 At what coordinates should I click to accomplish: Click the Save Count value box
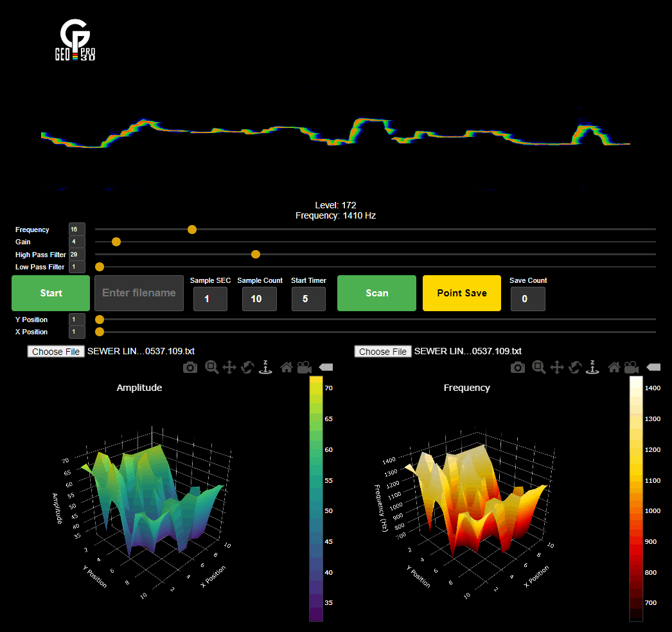point(528,298)
